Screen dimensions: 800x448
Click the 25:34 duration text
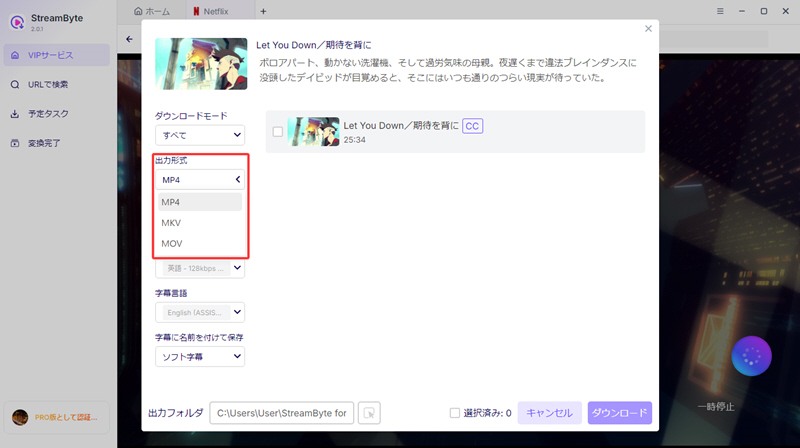[355, 140]
